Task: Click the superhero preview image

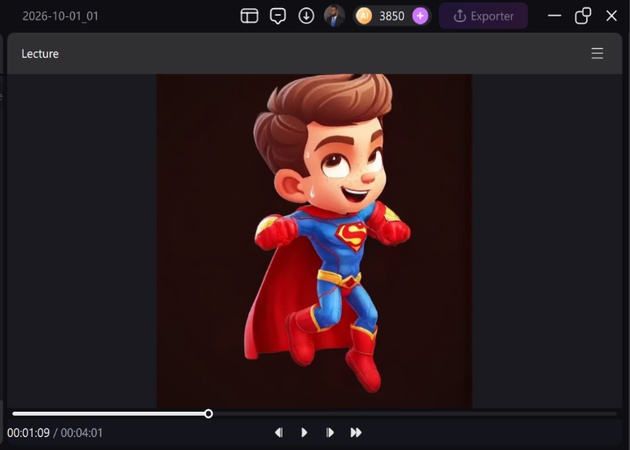Action: (x=314, y=241)
